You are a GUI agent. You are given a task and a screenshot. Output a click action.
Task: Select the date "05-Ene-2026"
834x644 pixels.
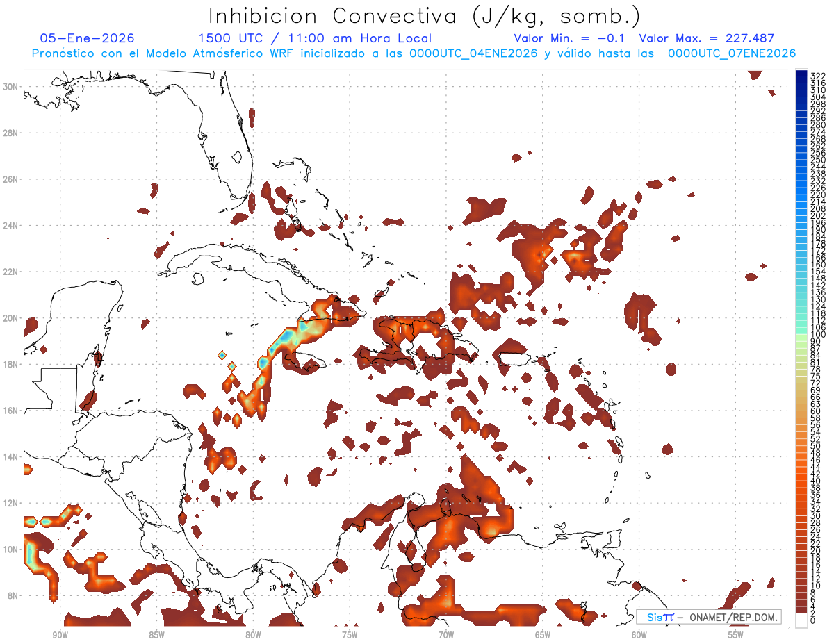pos(88,38)
